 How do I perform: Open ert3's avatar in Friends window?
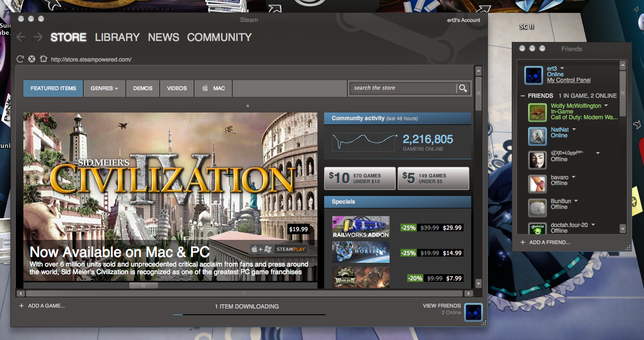click(x=533, y=75)
